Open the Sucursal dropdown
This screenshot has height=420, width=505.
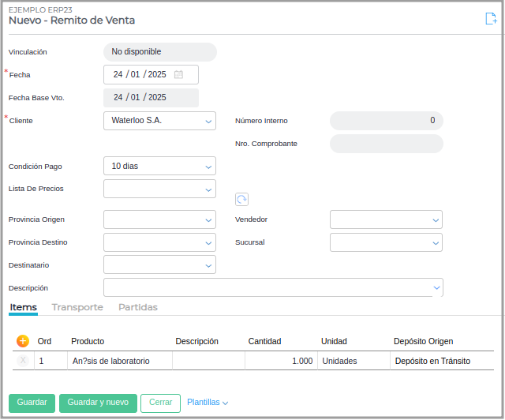click(x=436, y=243)
